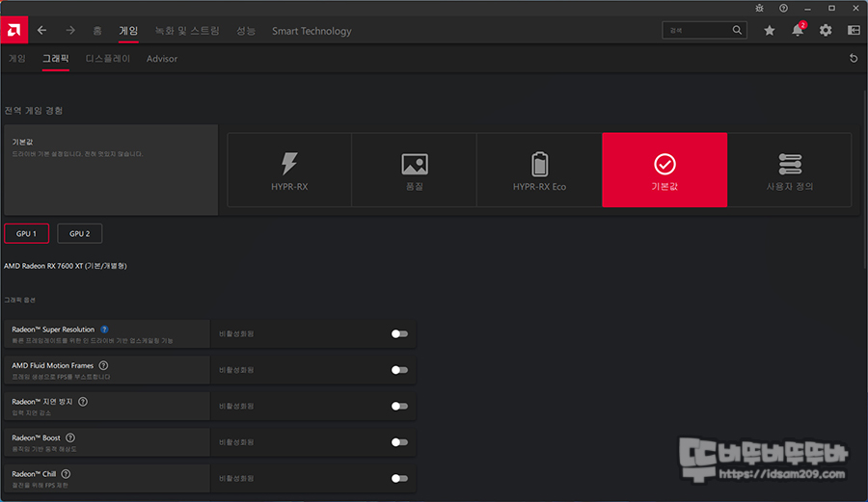Screen dimensions: 868x502
Task: Open favorites star icon
Action: point(769,31)
